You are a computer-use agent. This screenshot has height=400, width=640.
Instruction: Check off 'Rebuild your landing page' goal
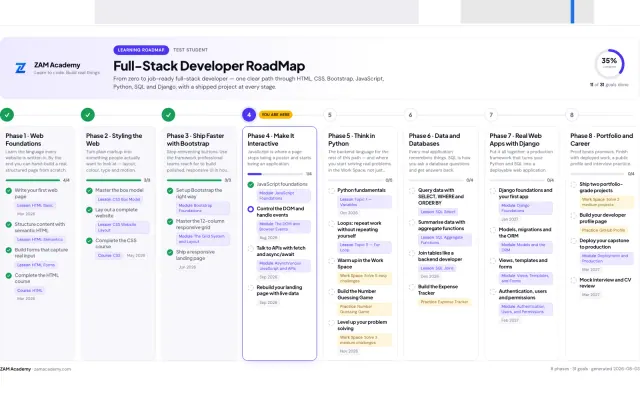[x=251, y=288]
